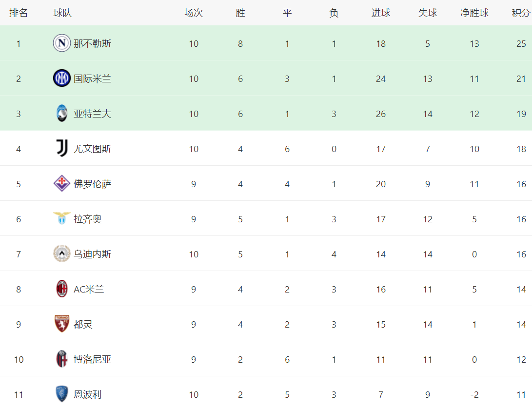Click the Napoli team logo
The image size is (532, 409).
click(x=62, y=43)
